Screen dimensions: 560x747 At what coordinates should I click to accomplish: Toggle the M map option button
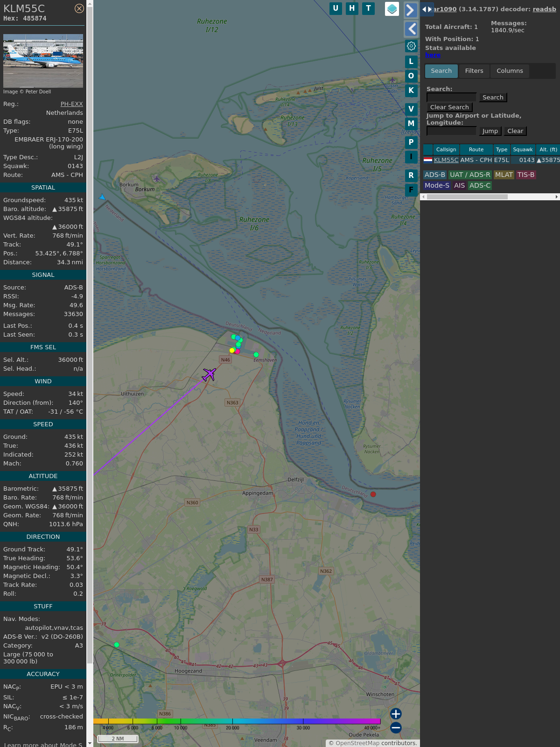click(x=411, y=124)
